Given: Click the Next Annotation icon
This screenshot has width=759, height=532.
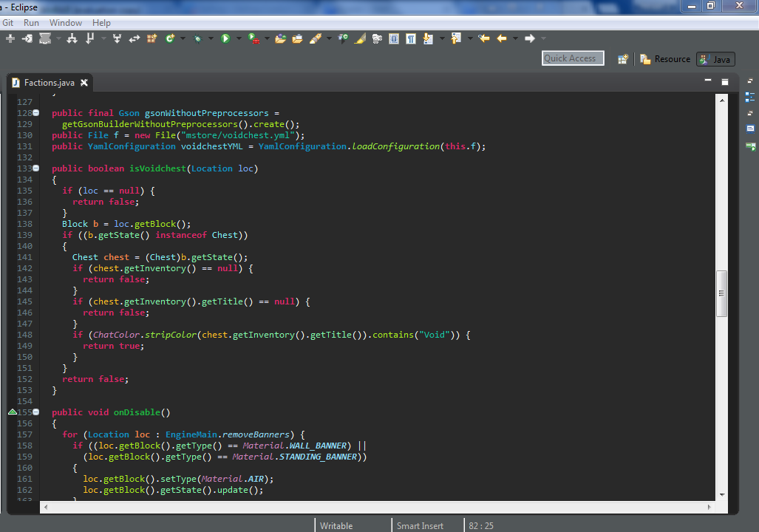Looking at the screenshot, I should click(428, 38).
